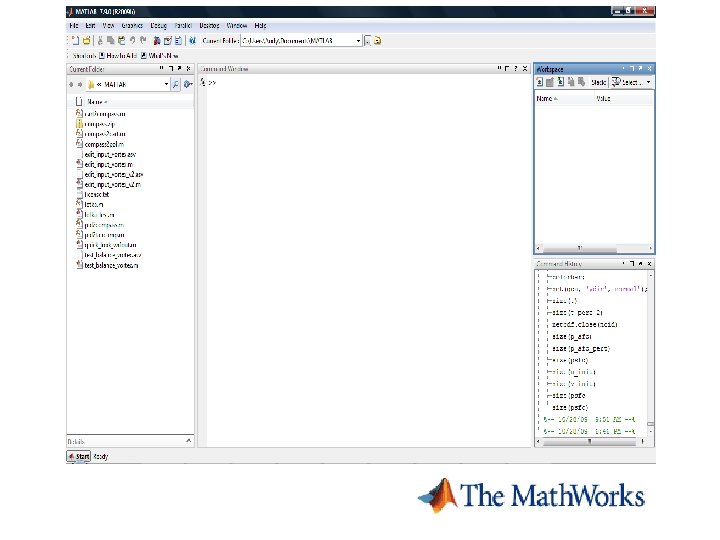Open the Window menu
720x540 pixels.
236,26
